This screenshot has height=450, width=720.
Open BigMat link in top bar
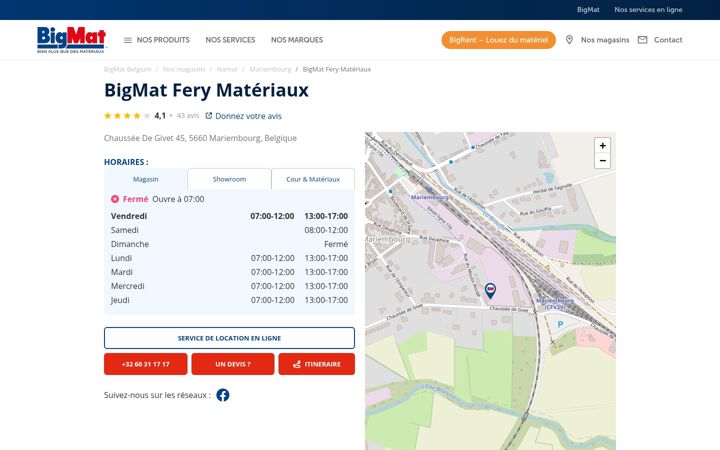coord(588,10)
